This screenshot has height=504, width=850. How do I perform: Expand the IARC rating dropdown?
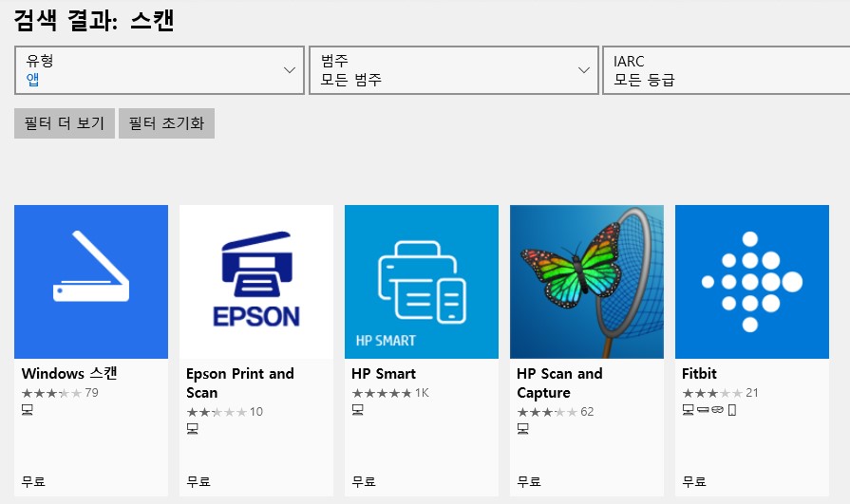727,70
